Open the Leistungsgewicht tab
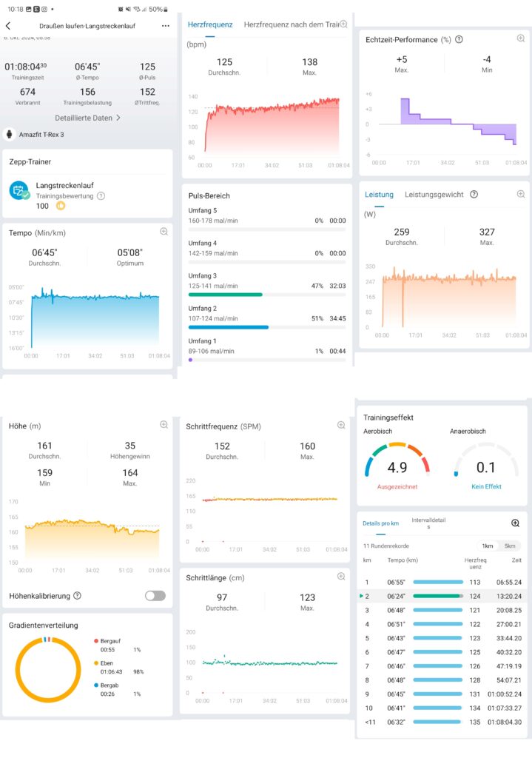Image resolution: width=532 pixels, height=758 pixels. [434, 195]
